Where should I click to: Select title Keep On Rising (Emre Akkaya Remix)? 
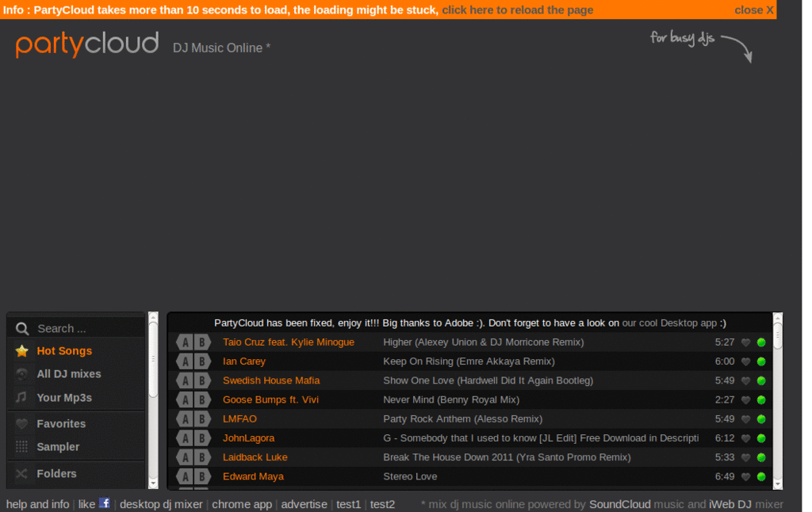[469, 361]
